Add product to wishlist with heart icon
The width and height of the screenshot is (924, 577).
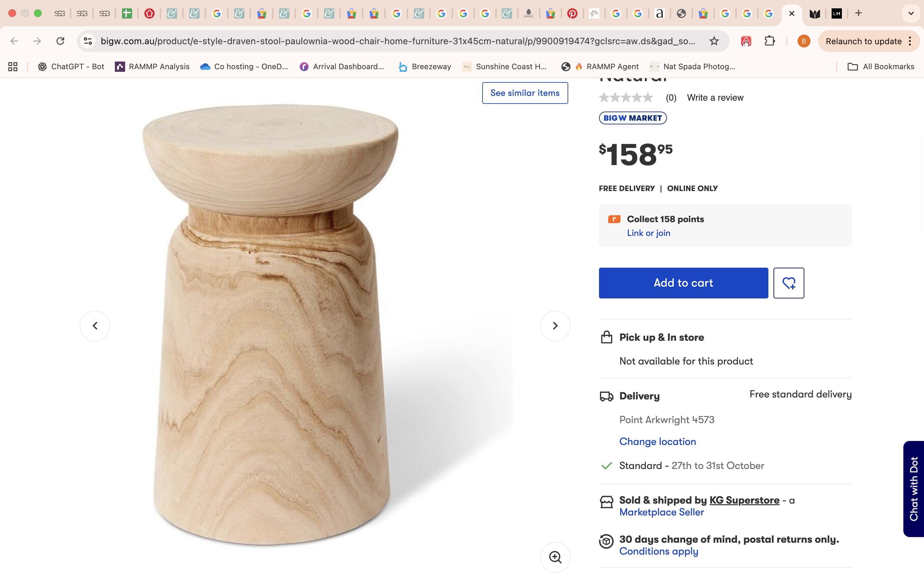pos(789,283)
